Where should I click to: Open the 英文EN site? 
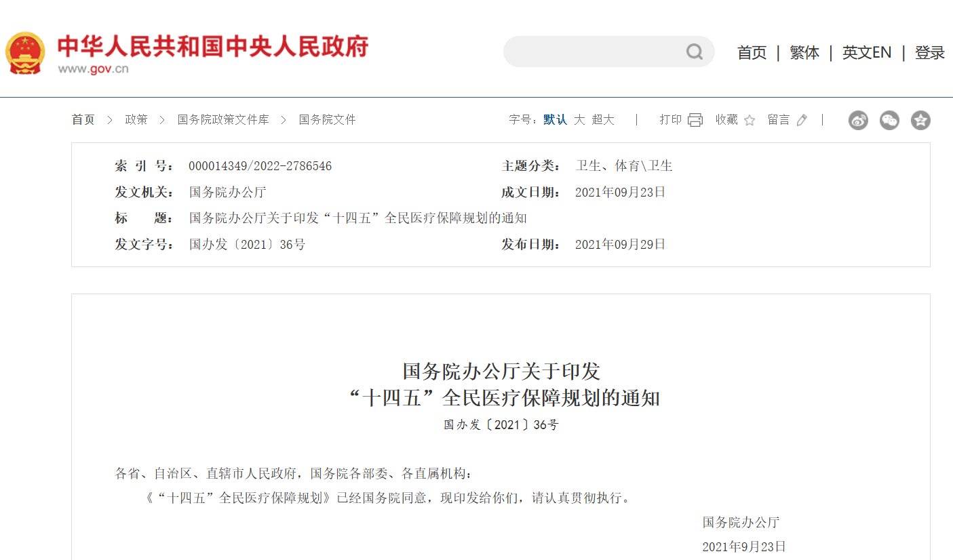866,53
